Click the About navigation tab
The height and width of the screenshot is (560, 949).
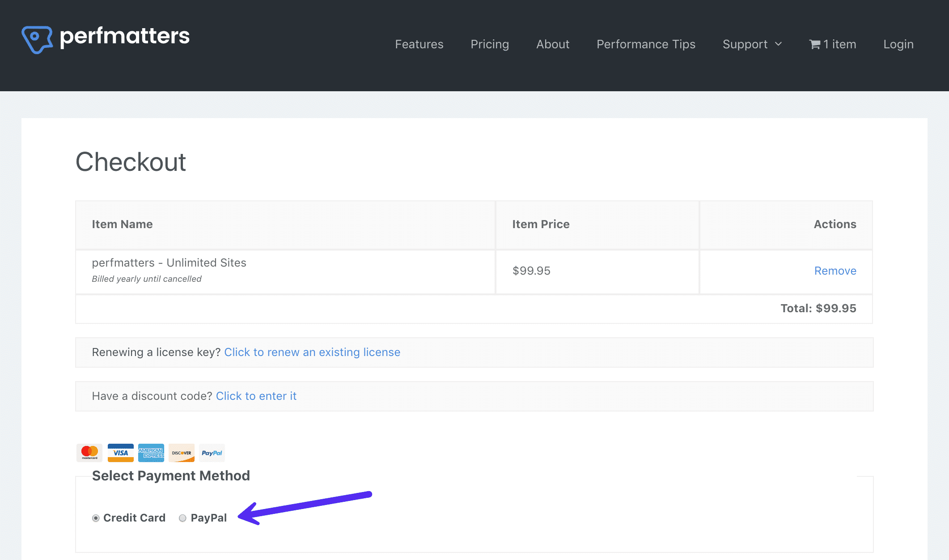pos(553,44)
